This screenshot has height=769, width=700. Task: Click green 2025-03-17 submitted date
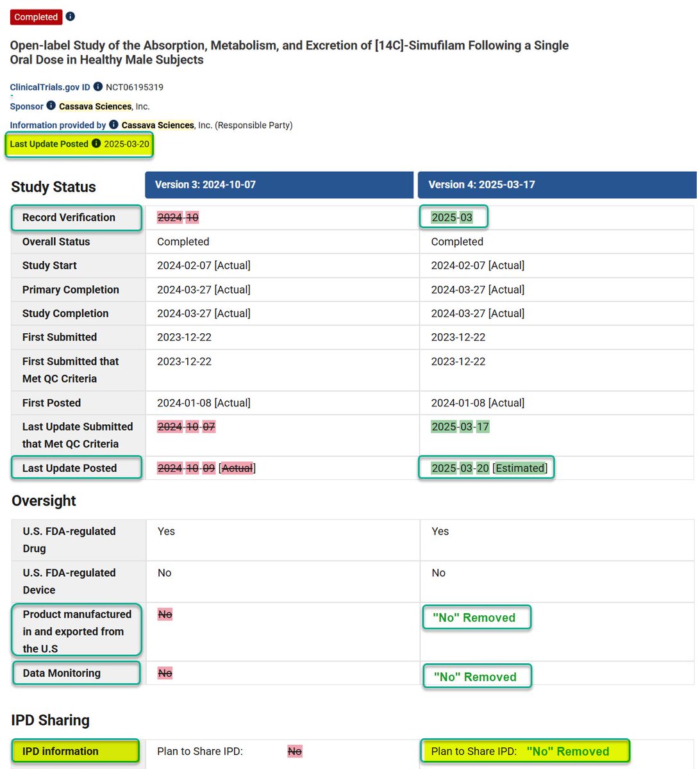(x=460, y=427)
